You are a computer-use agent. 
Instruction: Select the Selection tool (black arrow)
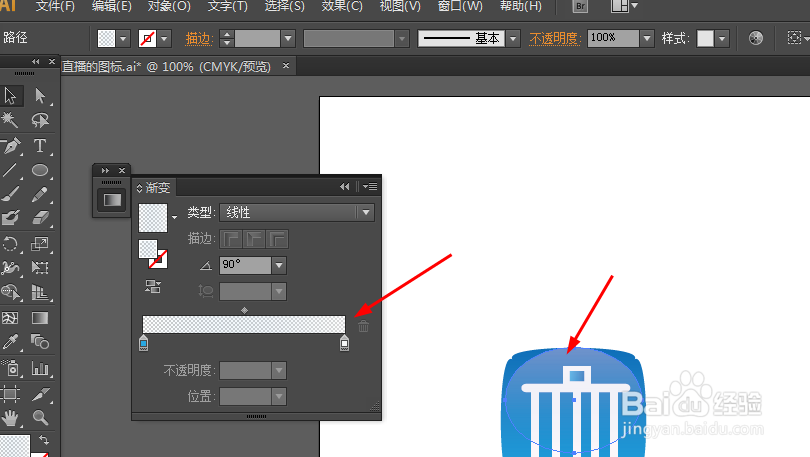[10, 96]
